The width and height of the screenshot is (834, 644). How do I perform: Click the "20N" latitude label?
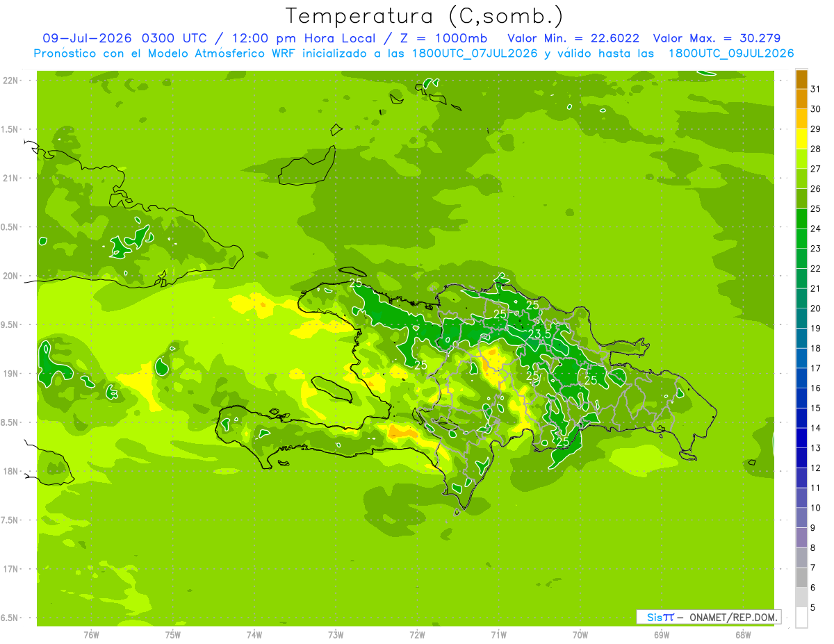pos(11,276)
